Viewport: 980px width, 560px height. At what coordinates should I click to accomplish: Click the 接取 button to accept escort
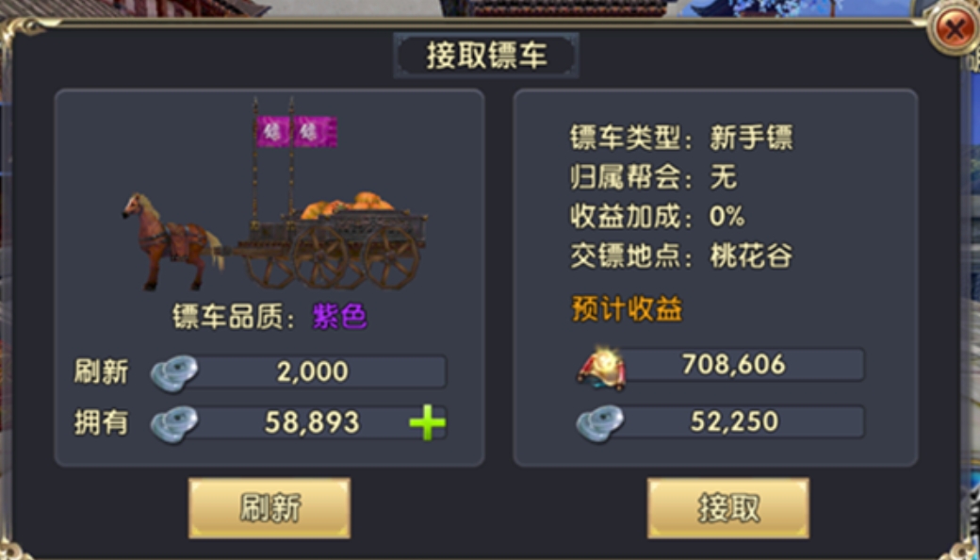click(x=728, y=508)
